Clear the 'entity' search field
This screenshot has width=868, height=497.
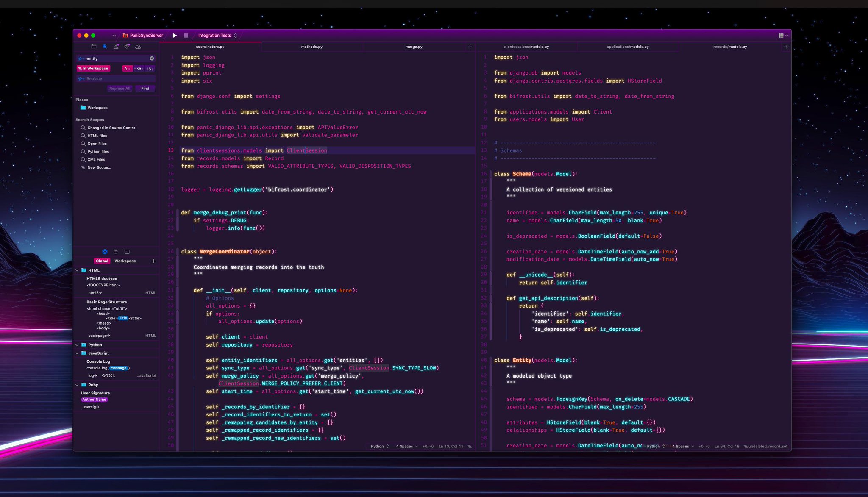tap(152, 58)
